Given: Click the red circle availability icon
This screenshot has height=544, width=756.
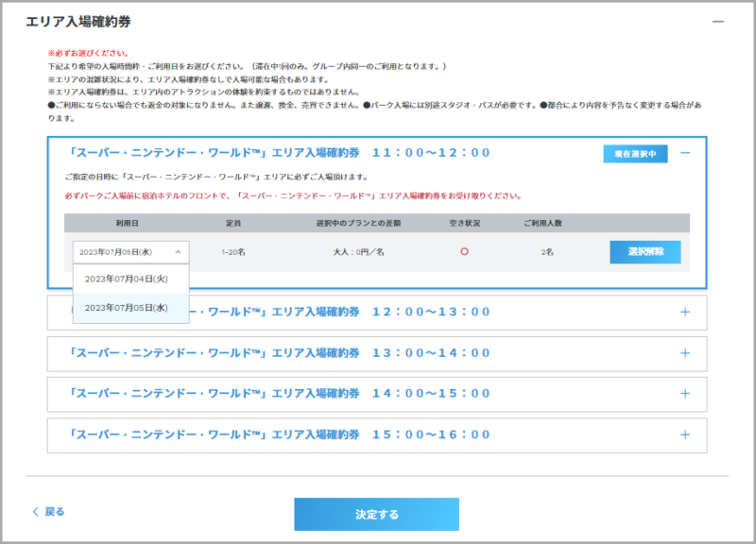Looking at the screenshot, I should [464, 251].
